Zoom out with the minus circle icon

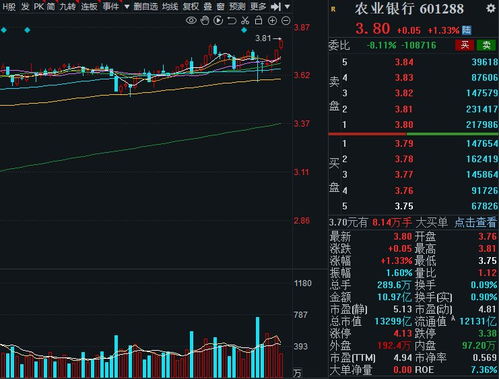(286, 21)
